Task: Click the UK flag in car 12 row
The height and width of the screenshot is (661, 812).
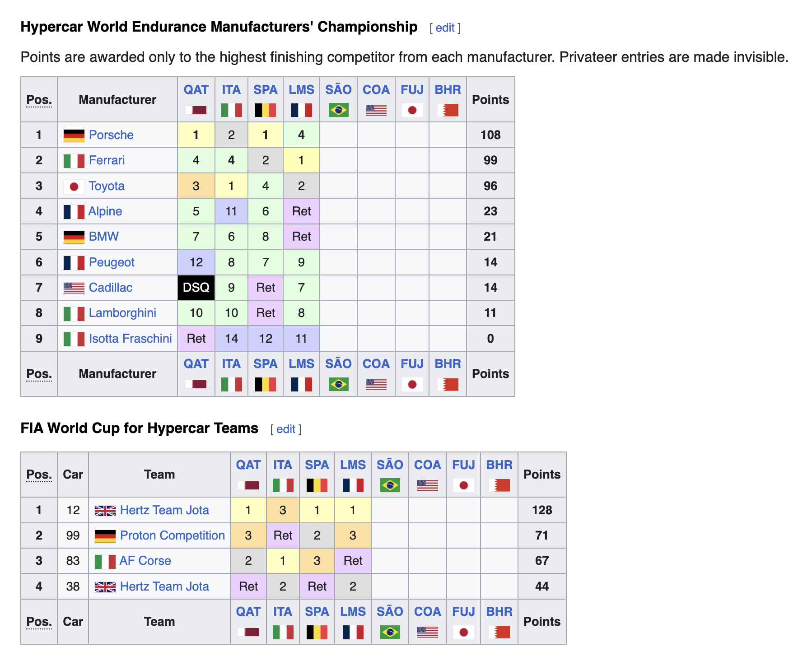Action: tap(105, 511)
